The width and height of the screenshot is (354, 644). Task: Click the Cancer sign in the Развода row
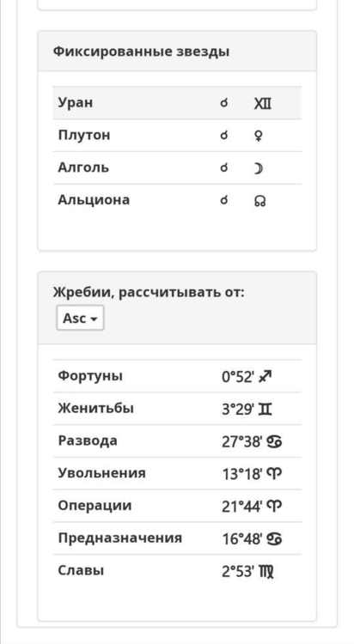coord(274,441)
